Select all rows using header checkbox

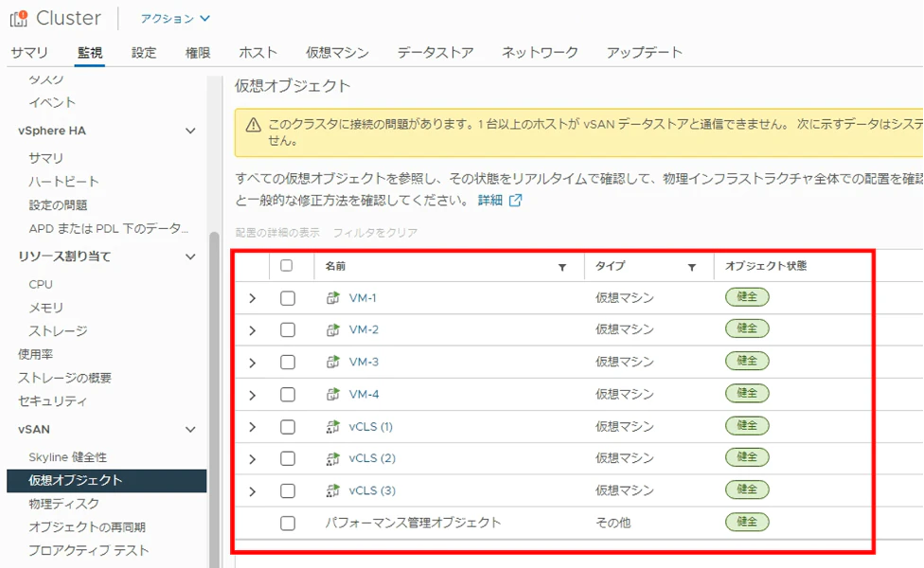(x=287, y=266)
